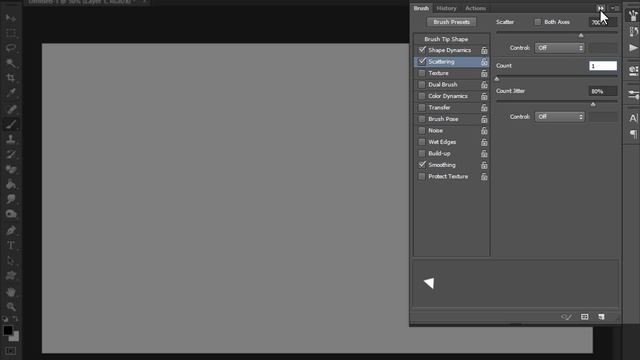Uncheck the Scattering checkbox
640x360 pixels.
pyautogui.click(x=422, y=61)
